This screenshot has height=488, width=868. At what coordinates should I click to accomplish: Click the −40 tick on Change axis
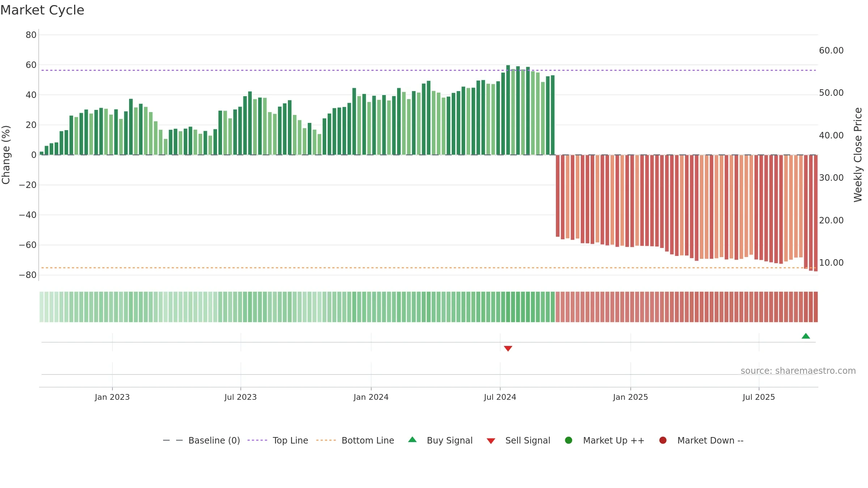[28, 215]
